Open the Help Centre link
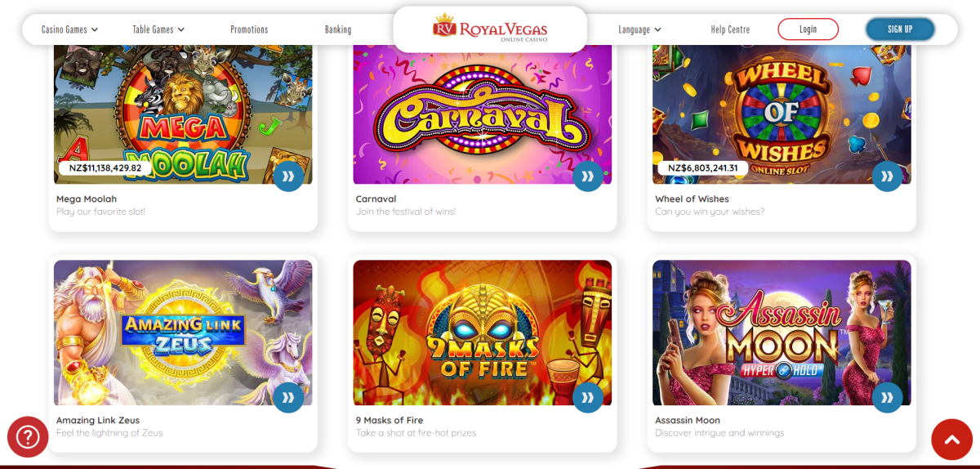Screen dimensions: 980x469 click(x=730, y=29)
